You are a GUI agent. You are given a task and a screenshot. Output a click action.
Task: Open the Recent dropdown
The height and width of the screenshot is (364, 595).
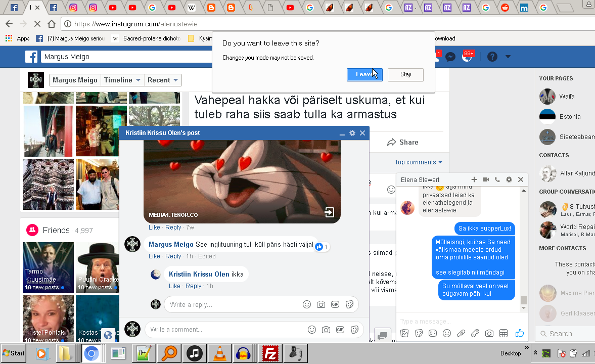(x=163, y=80)
